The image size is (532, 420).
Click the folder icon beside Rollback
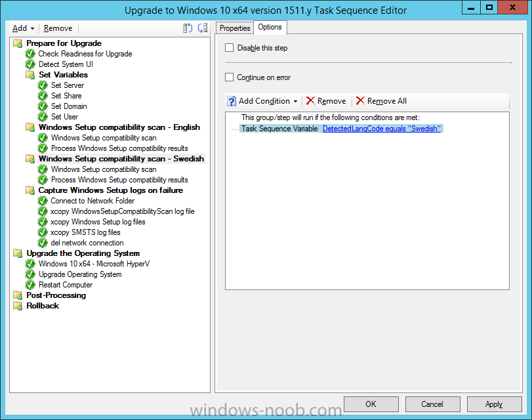(18, 306)
